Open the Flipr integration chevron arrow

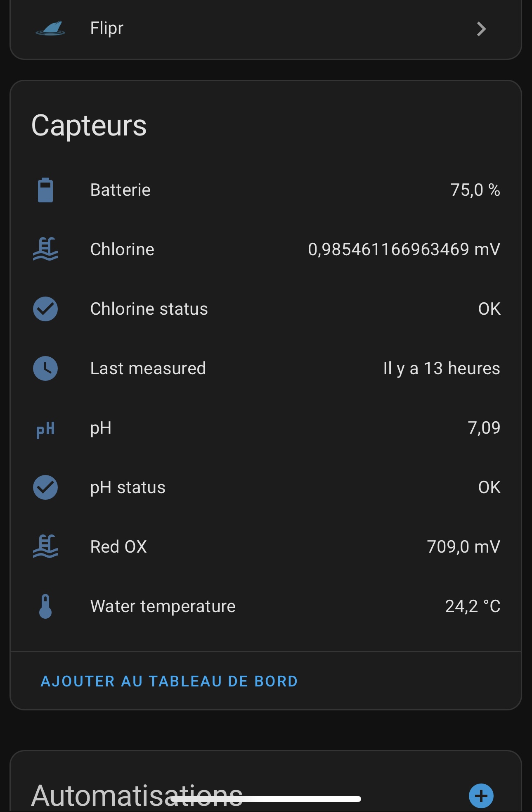481,29
